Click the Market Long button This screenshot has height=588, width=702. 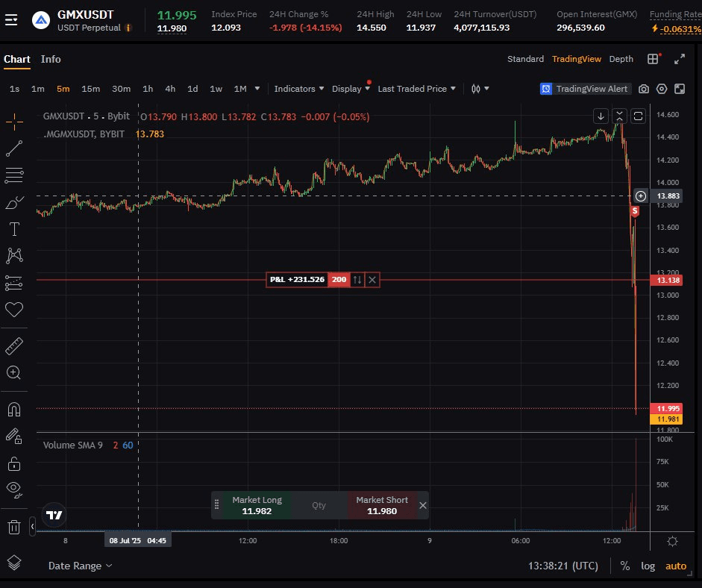pos(257,505)
